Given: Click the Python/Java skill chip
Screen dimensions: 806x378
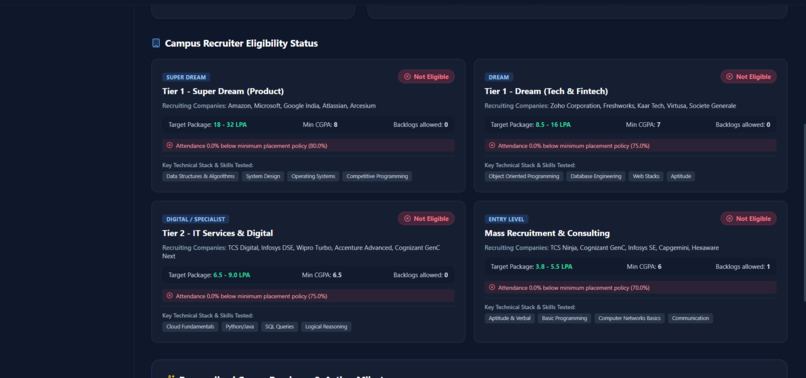Looking at the screenshot, I should click(240, 327).
